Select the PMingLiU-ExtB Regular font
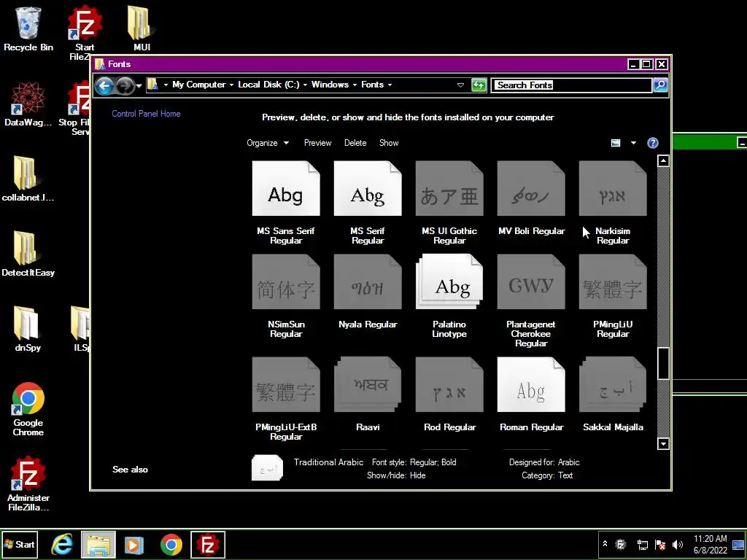 tap(286, 385)
